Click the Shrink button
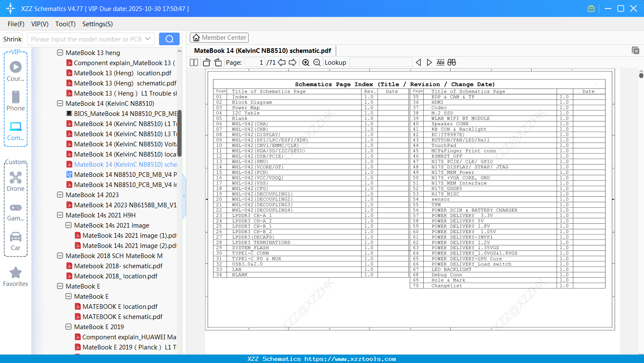The image size is (644, 363). [13, 39]
